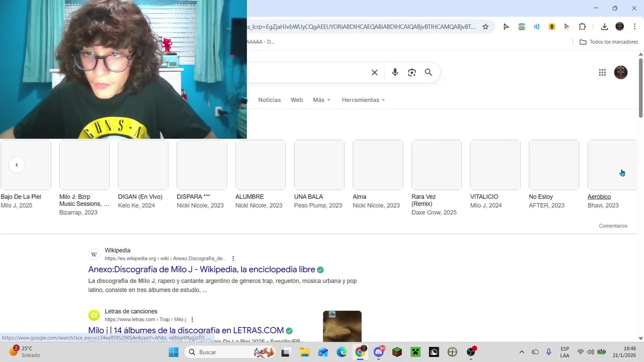Open weather widget showing 25°C Soleado
Viewport: 644px width, 362px height.
pos(24,352)
